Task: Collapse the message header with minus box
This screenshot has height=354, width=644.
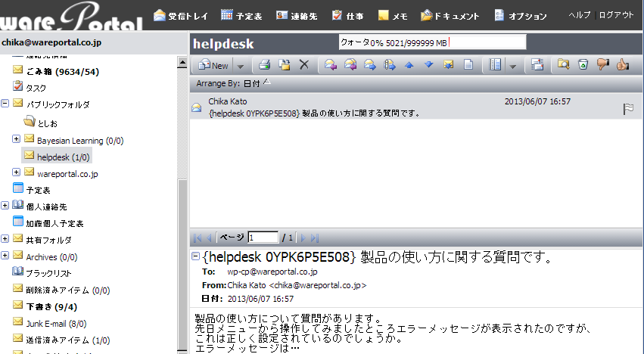Action: pos(196,256)
